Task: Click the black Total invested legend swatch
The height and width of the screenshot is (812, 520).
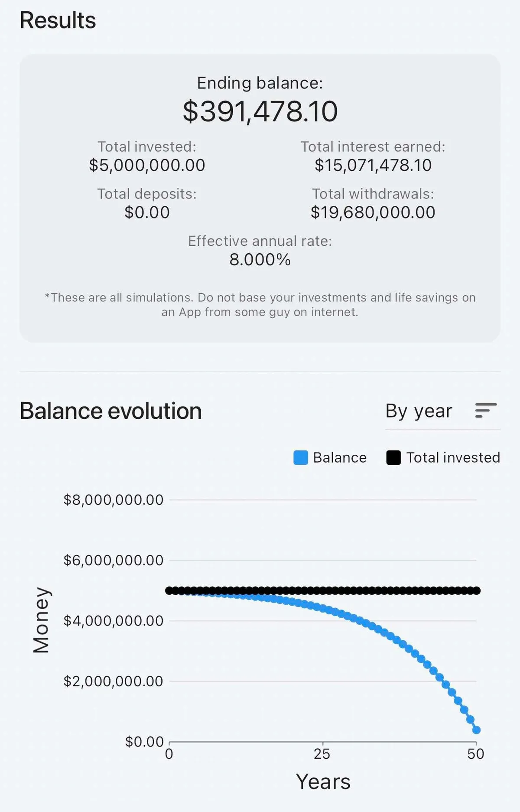Action: click(x=393, y=458)
